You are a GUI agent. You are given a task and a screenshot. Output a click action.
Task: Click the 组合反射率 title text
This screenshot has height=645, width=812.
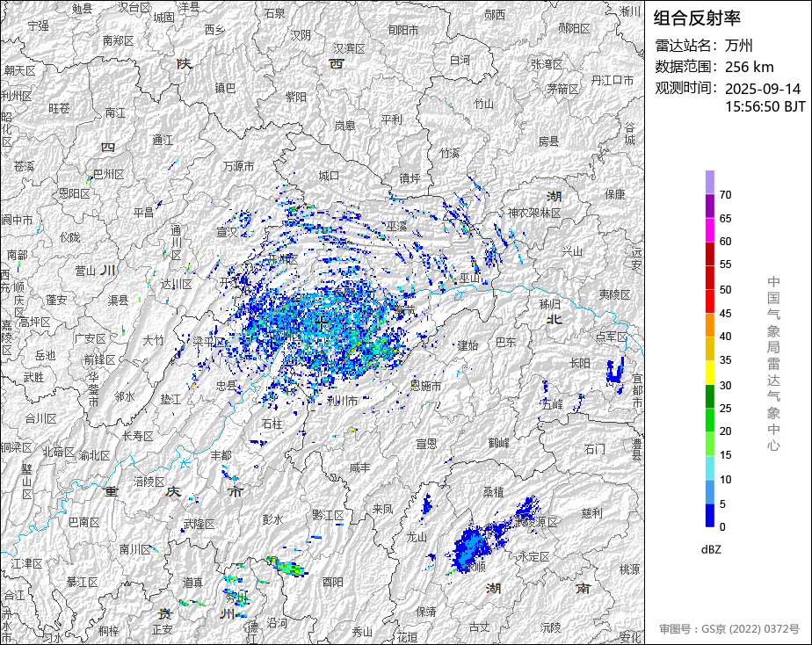tap(697, 18)
